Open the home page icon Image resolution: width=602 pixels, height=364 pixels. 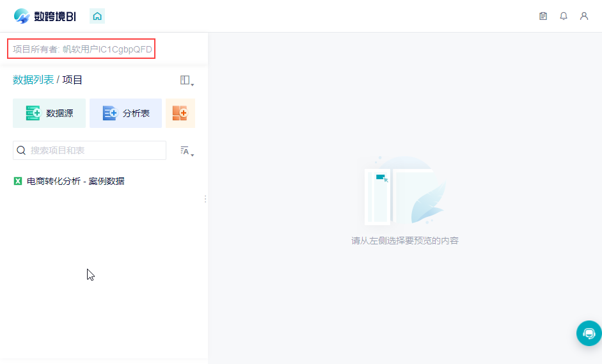point(97,16)
